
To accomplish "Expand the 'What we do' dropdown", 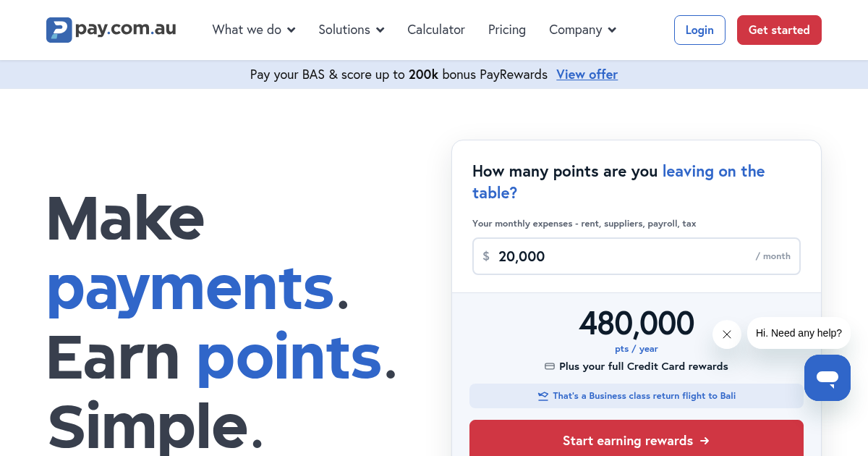I will pyautogui.click(x=253, y=30).
